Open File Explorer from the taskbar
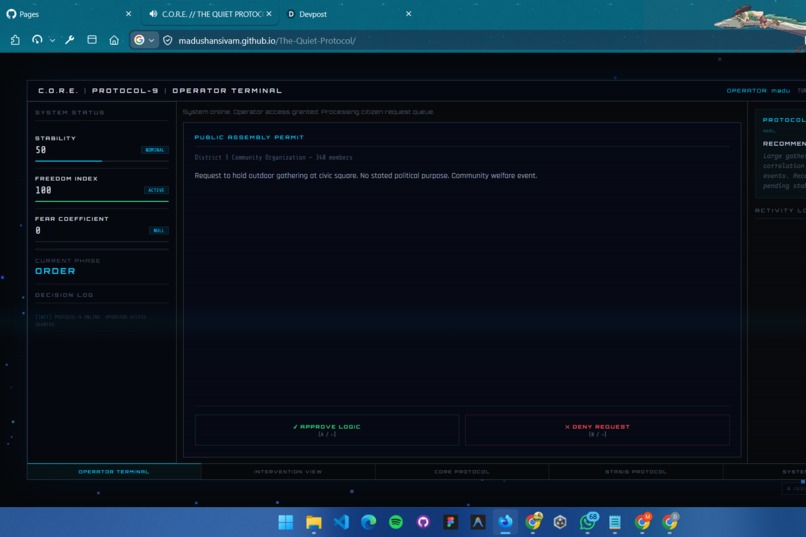This screenshot has width=806, height=537. pyautogui.click(x=314, y=522)
